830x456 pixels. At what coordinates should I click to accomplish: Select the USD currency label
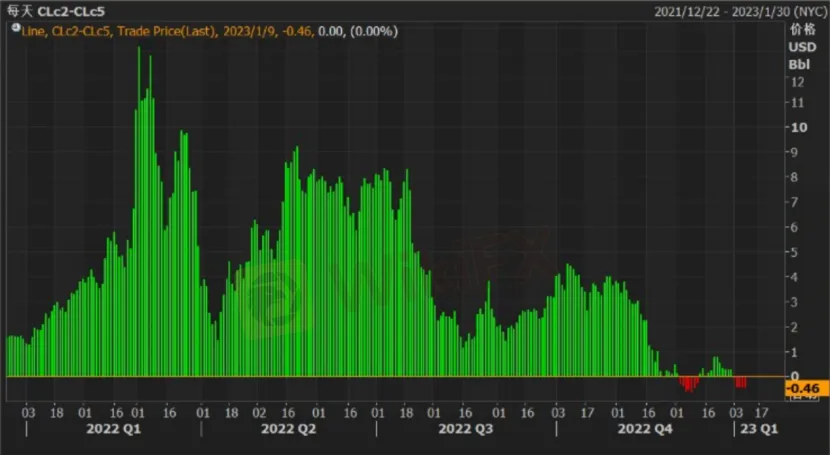(x=801, y=47)
